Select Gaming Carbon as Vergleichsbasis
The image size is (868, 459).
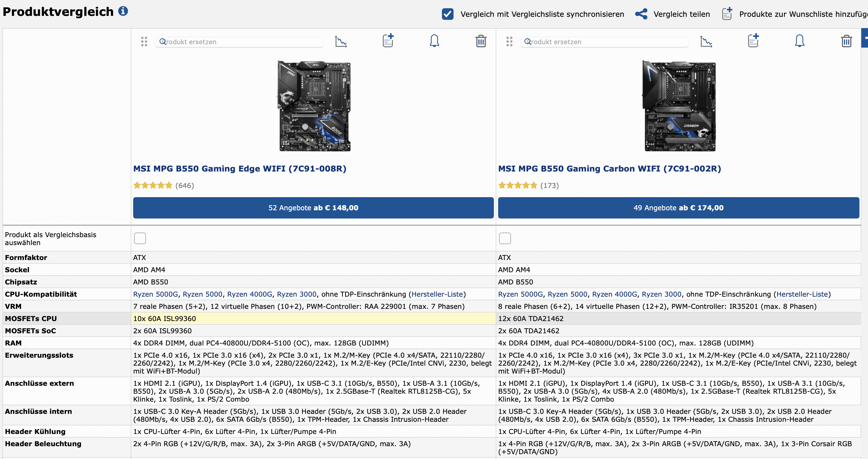(x=505, y=238)
